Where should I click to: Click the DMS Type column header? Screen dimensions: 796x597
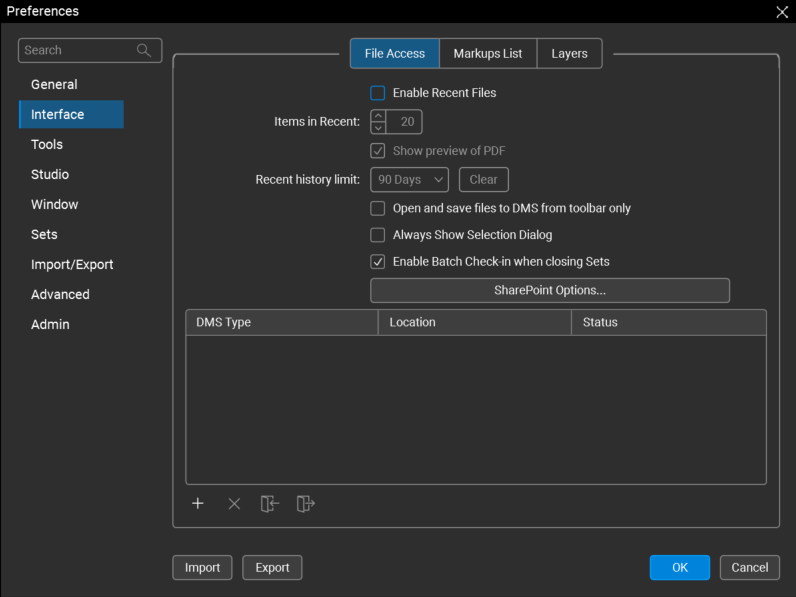pyautogui.click(x=282, y=322)
